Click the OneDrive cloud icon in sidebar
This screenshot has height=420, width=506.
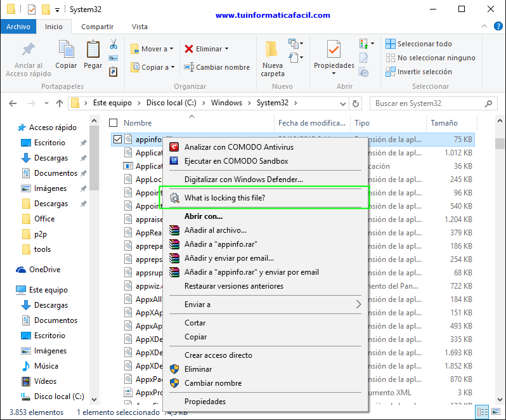pos(21,270)
